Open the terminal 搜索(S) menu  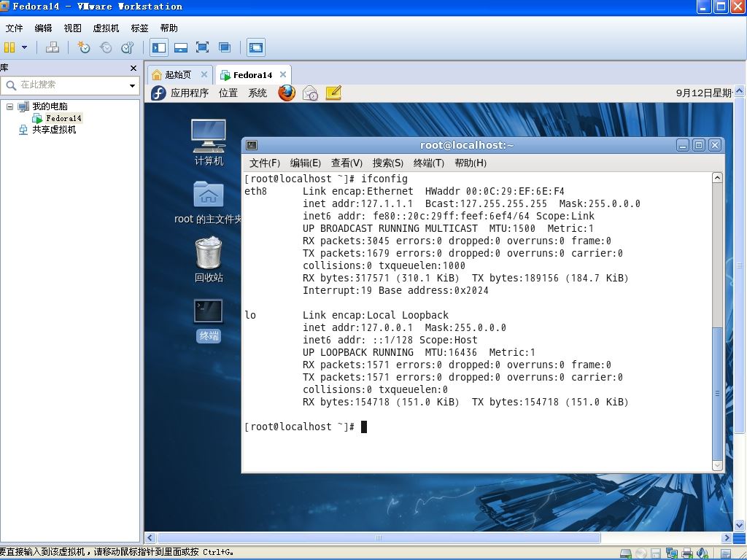388,163
